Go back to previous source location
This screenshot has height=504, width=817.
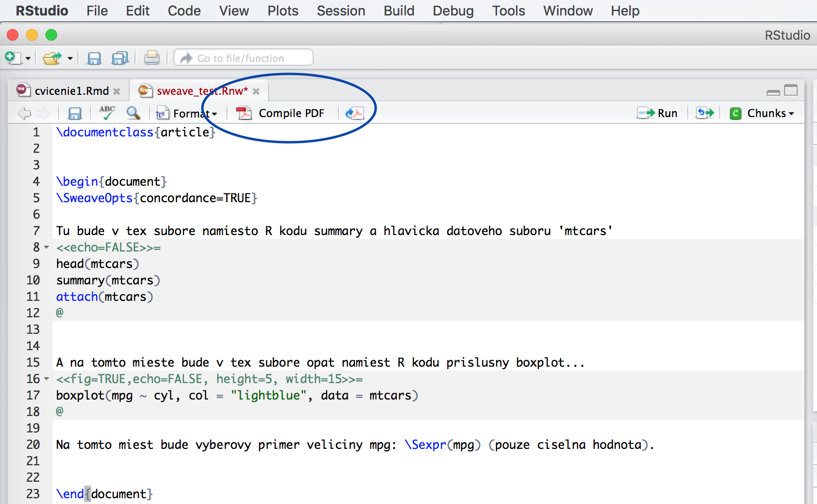24,114
